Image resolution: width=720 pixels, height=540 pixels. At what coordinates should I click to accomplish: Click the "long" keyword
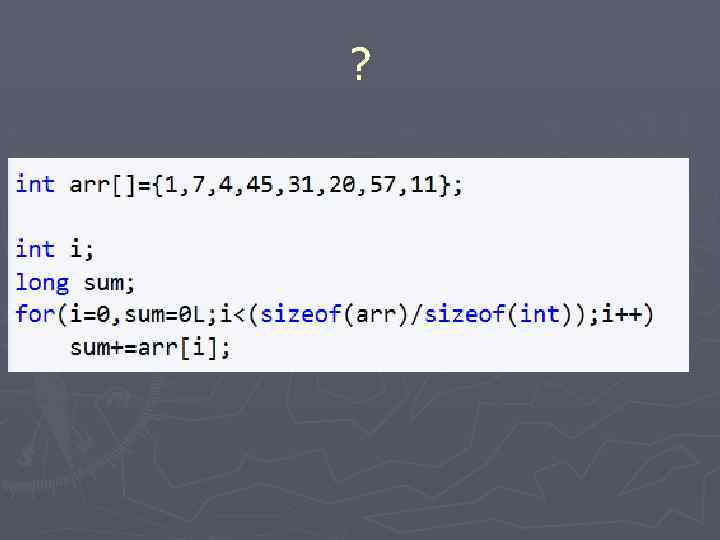pyautogui.click(x=42, y=283)
